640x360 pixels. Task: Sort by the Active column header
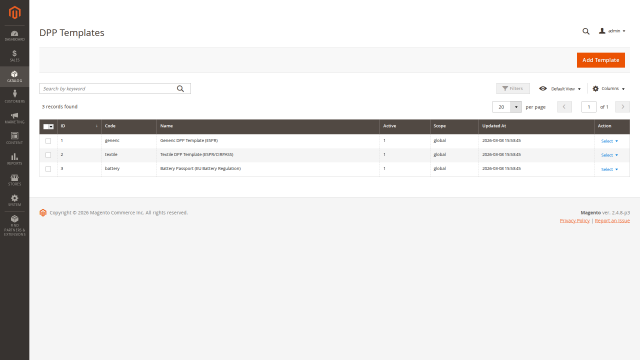click(404, 126)
